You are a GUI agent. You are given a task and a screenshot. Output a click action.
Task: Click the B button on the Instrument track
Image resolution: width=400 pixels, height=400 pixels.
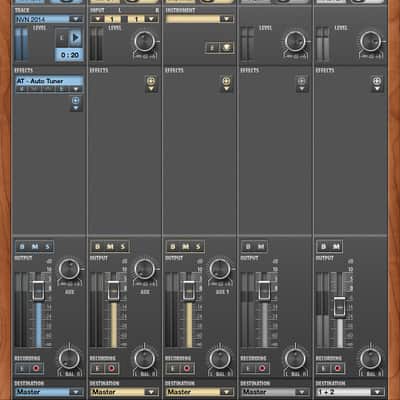coord(173,247)
